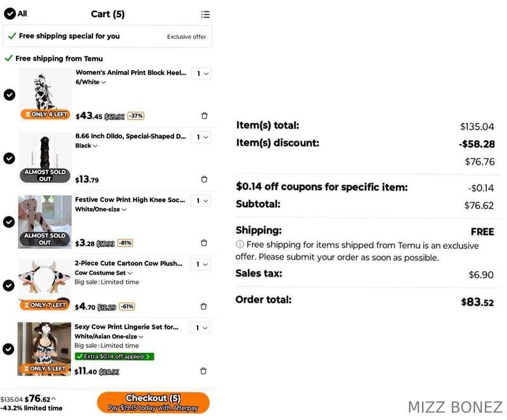Open the cart list menu icon
The image size is (507, 420).
click(x=205, y=14)
